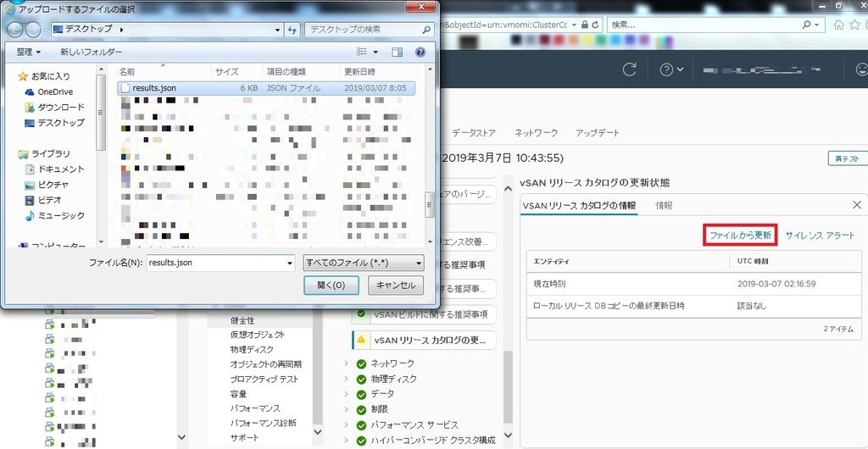868x449 pixels.
Task: Open the help icon in file dialog
Action: [420, 52]
